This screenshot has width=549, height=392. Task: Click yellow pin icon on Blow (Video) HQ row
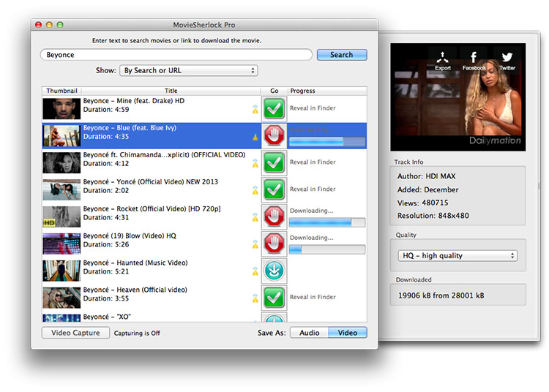tap(255, 244)
